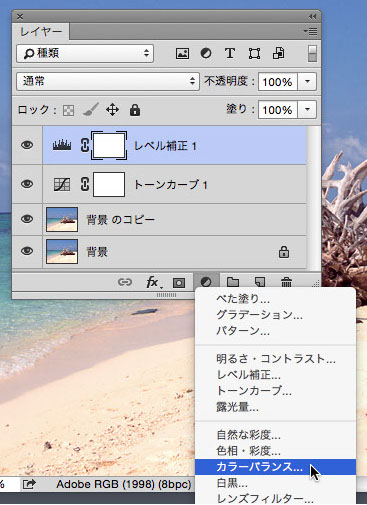The image size is (367, 505).
Task: Switch to the レイヤー tab
Action: 41,32
